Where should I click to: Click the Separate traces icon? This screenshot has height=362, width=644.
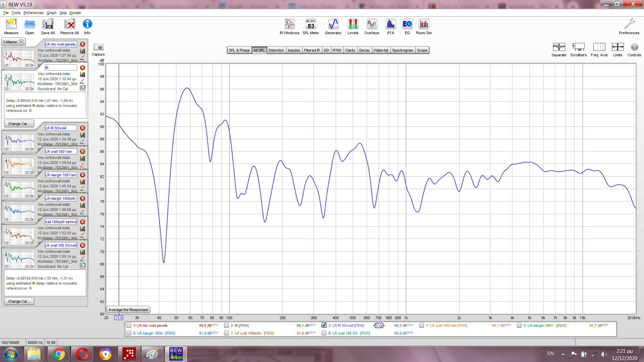[559, 50]
